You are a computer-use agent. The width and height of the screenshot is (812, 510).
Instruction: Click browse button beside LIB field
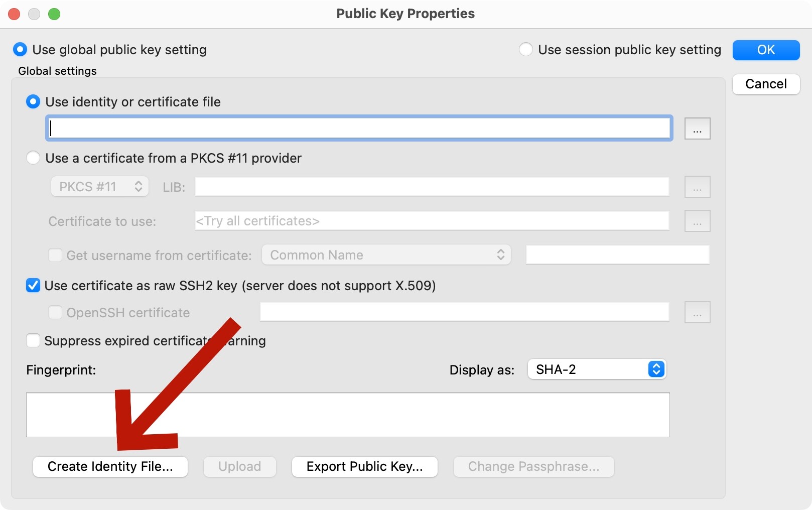click(x=697, y=187)
